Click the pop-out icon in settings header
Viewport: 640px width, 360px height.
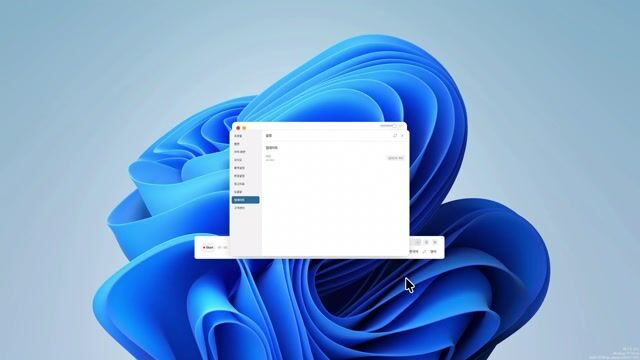click(395, 136)
